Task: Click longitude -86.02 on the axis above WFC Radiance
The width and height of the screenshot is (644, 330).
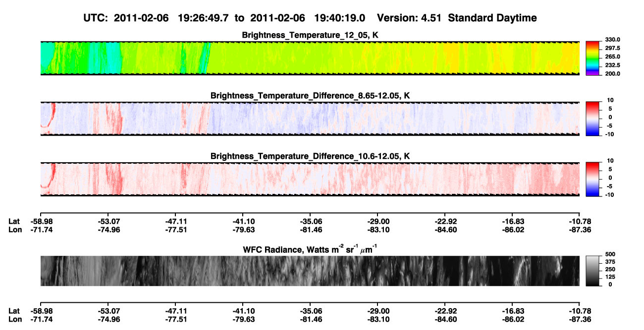Action: point(512,230)
